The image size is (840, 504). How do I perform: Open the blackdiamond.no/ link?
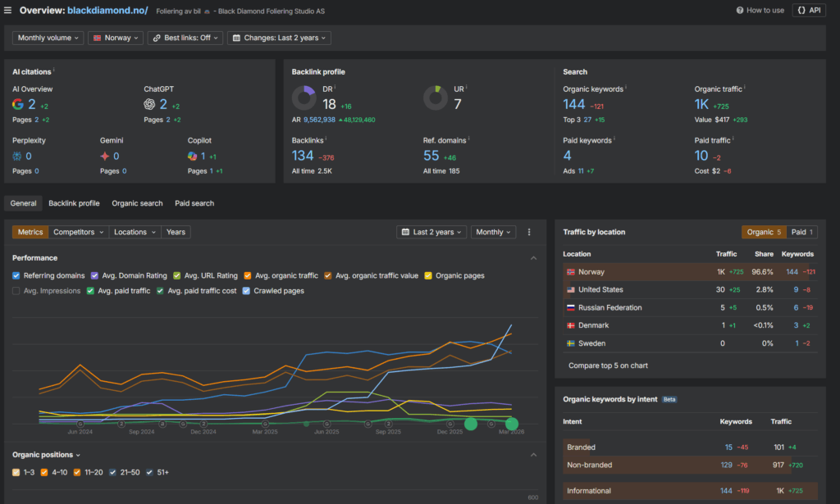tap(107, 10)
